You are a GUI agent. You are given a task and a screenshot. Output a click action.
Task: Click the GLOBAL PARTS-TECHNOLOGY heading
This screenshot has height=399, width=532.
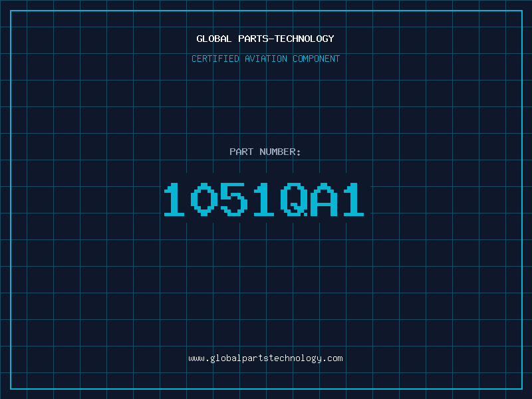[265, 39]
